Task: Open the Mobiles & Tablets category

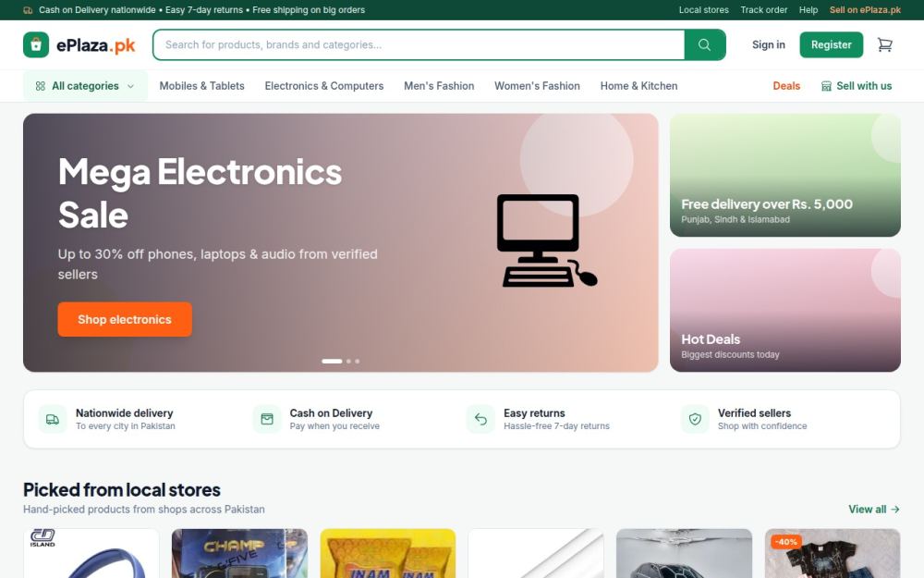Action: [201, 86]
